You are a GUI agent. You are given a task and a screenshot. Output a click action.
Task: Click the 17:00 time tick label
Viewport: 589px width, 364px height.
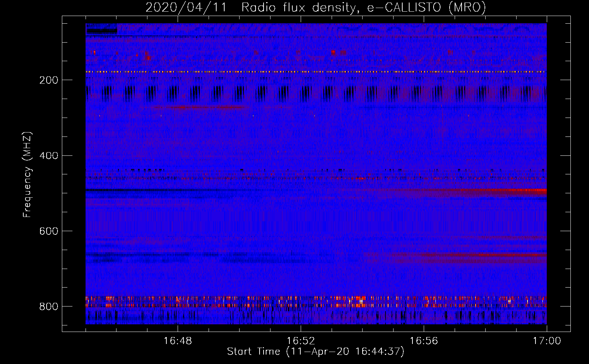coord(547,341)
